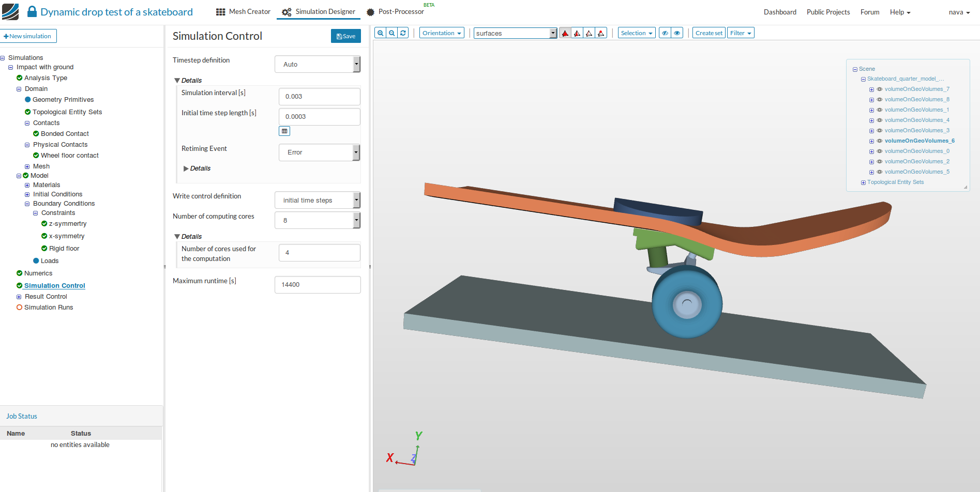Click the SimScale logo icon
Image resolution: width=980 pixels, height=492 pixels.
10,12
